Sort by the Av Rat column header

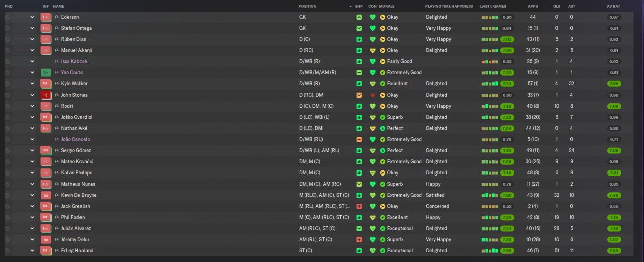(x=614, y=6)
